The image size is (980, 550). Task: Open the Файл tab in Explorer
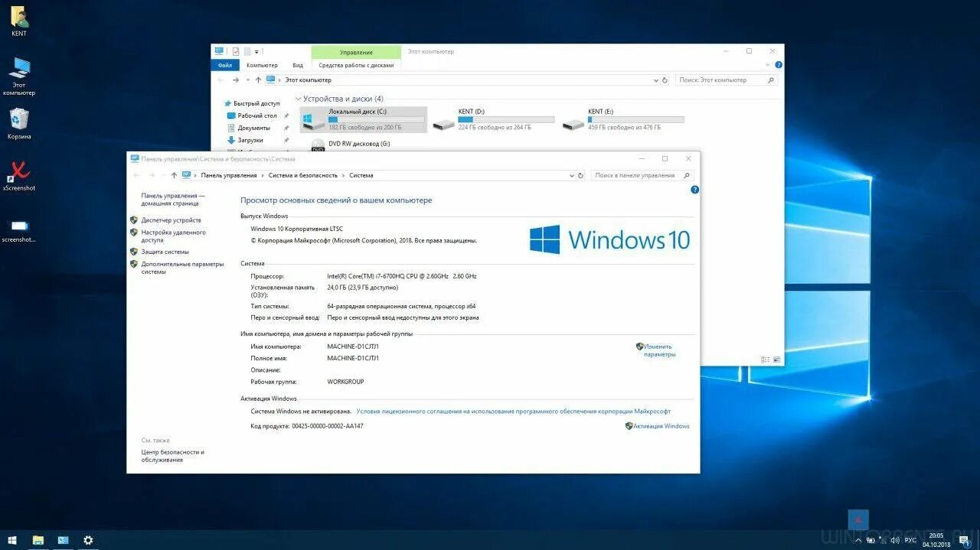pyautogui.click(x=224, y=65)
